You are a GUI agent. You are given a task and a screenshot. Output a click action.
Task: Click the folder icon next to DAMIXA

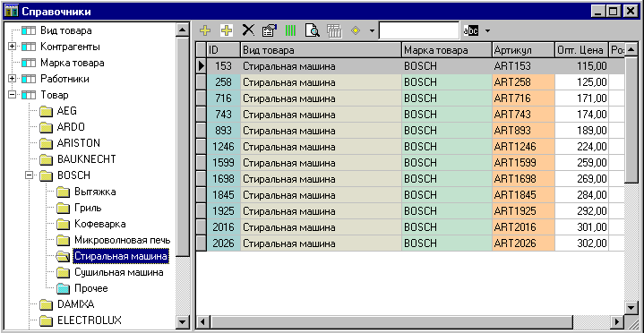(x=47, y=304)
